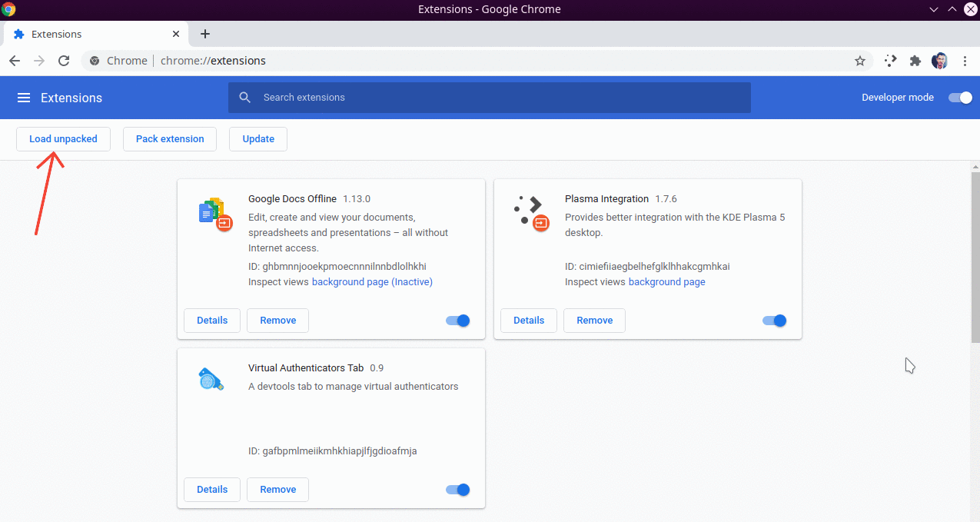Disable the Virtual Authenticators Tab extension
The height and width of the screenshot is (522, 980).
click(x=458, y=490)
